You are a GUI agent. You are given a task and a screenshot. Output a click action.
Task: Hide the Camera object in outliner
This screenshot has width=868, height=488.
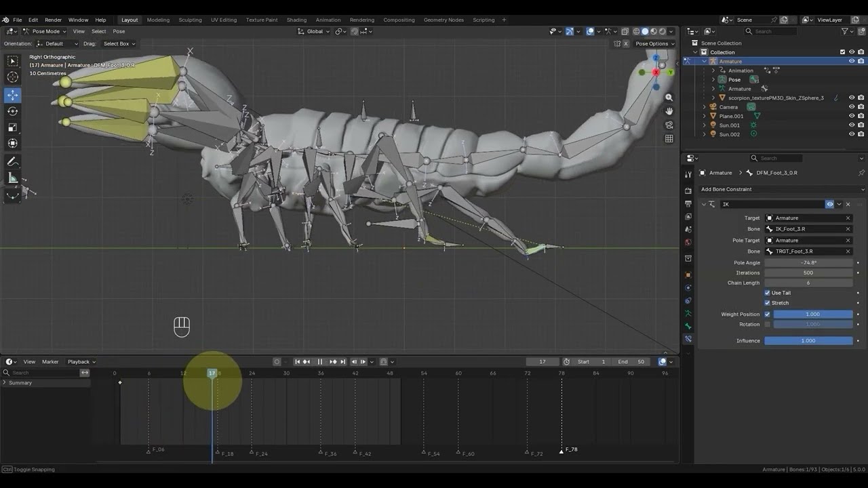[852, 107]
